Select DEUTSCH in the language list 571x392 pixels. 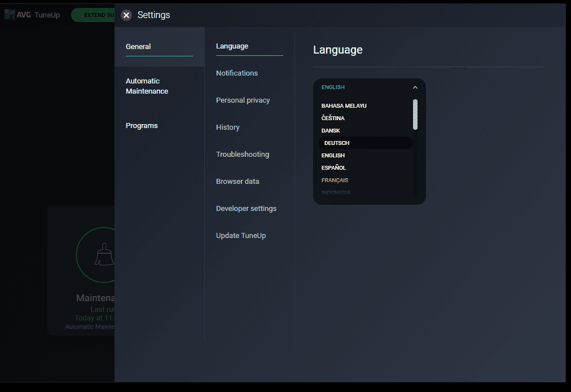366,143
